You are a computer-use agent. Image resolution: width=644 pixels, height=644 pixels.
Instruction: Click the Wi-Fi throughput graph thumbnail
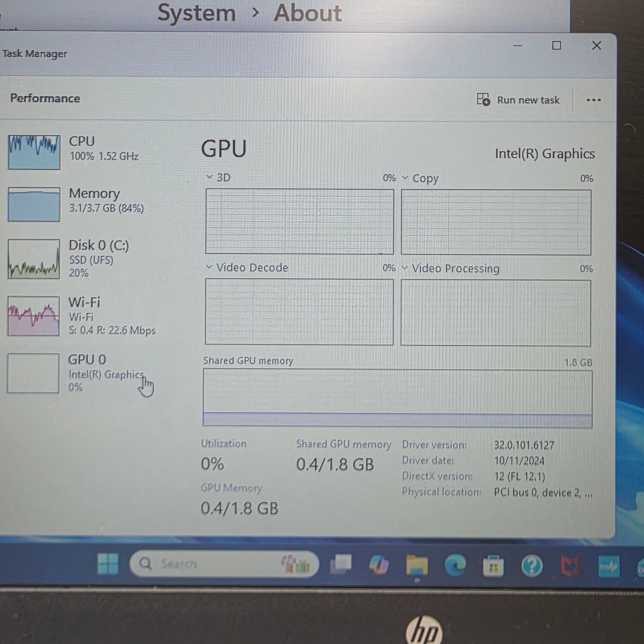coord(33,316)
